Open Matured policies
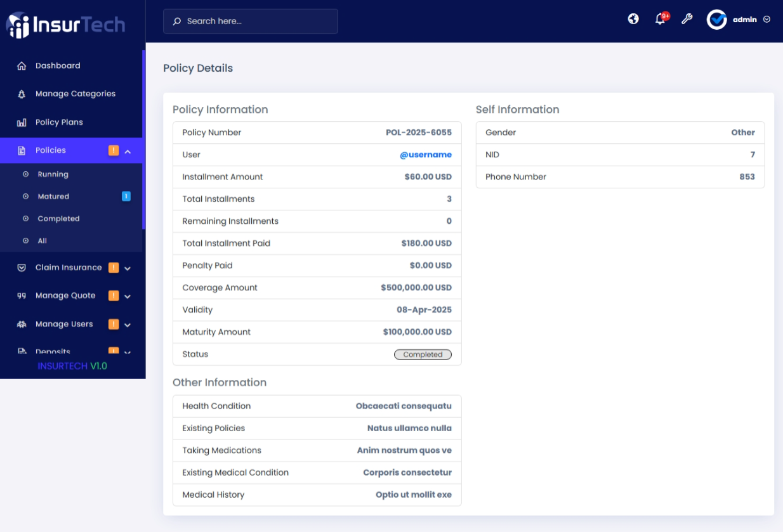 tap(53, 197)
